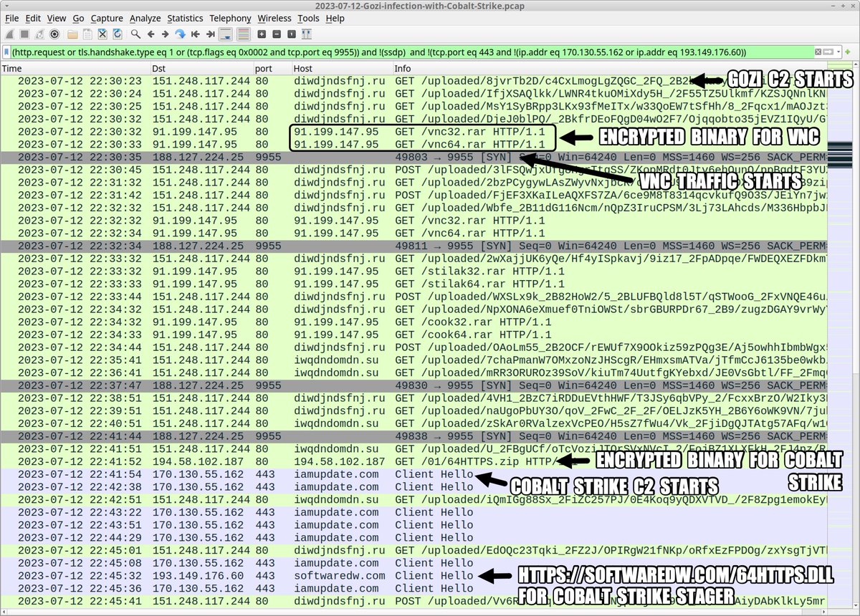Select packet GET /stilak64.rar HTTP/1.1
The height and width of the screenshot is (616, 860).
point(414,284)
